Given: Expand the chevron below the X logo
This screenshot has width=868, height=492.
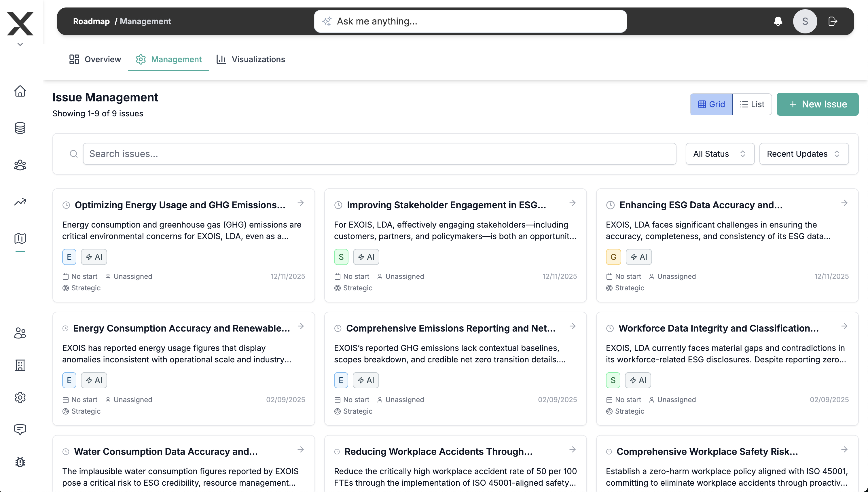Looking at the screenshot, I should point(20,44).
